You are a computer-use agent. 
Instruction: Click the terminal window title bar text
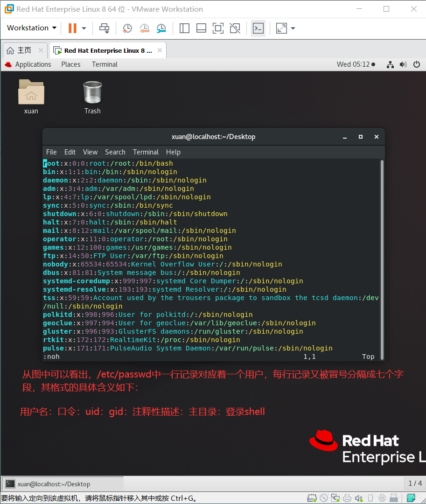(x=213, y=137)
